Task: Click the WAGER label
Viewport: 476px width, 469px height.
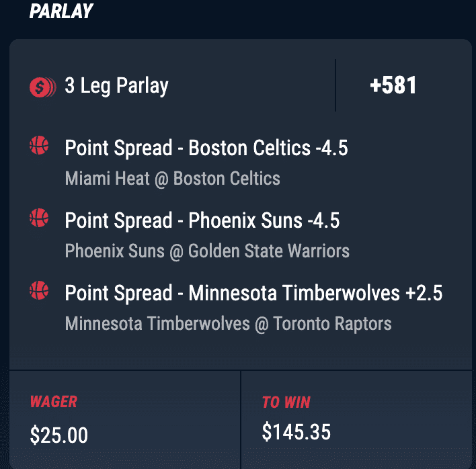Action: point(54,402)
